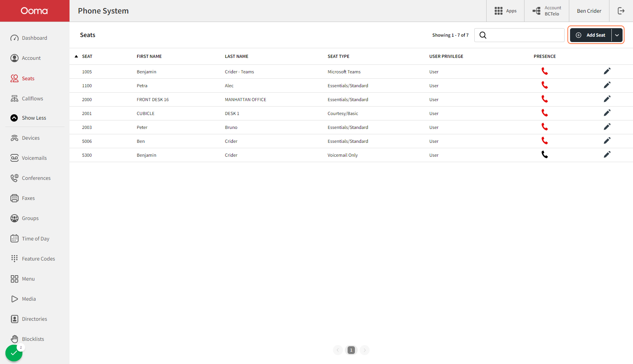
Task: Expand the Add Seat dropdown arrow
Action: tap(617, 35)
